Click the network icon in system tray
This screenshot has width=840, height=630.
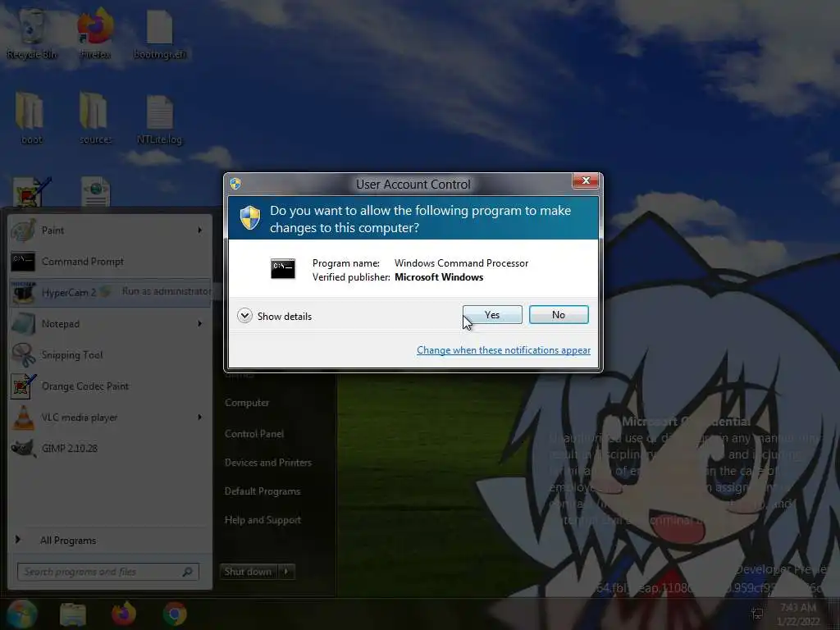click(x=757, y=614)
